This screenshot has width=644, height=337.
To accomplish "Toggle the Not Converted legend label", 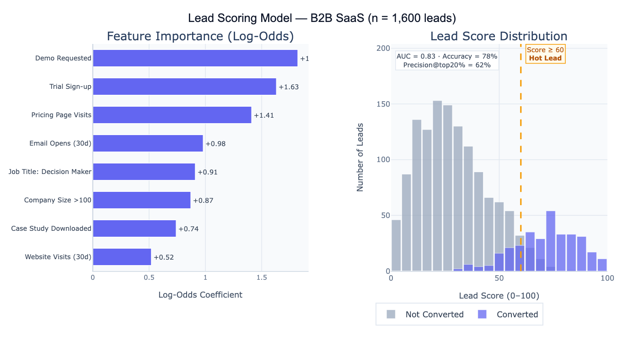I will (434, 315).
